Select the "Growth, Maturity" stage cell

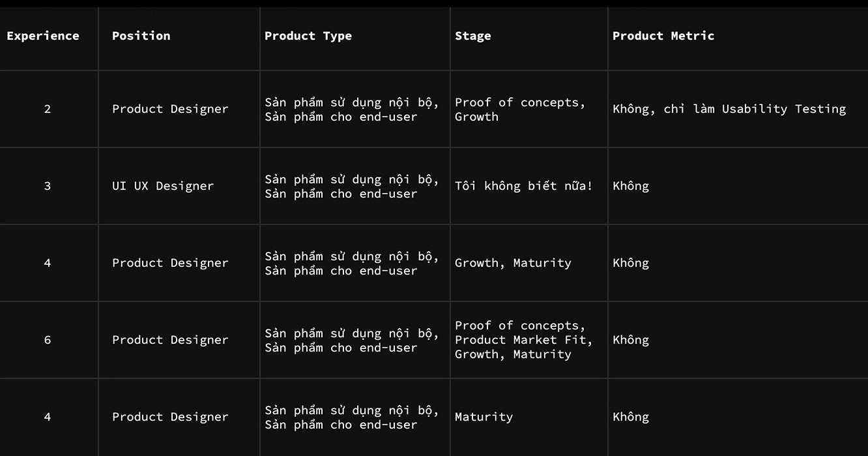coord(512,263)
